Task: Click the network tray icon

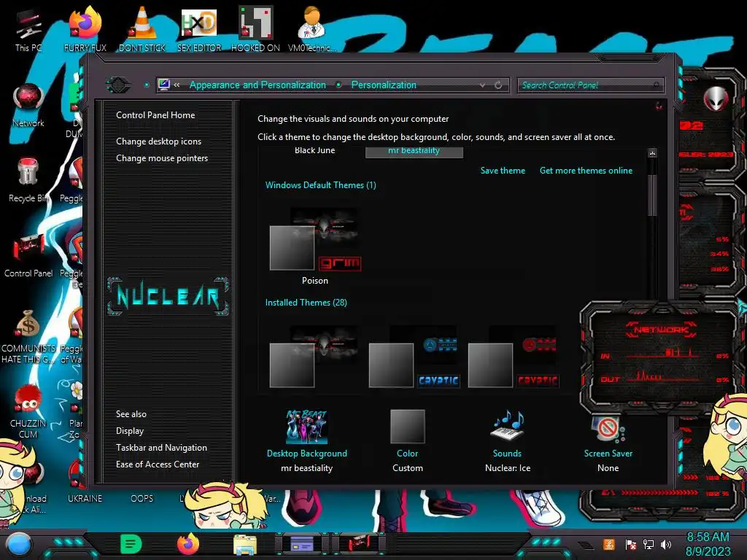Action: tap(648, 544)
